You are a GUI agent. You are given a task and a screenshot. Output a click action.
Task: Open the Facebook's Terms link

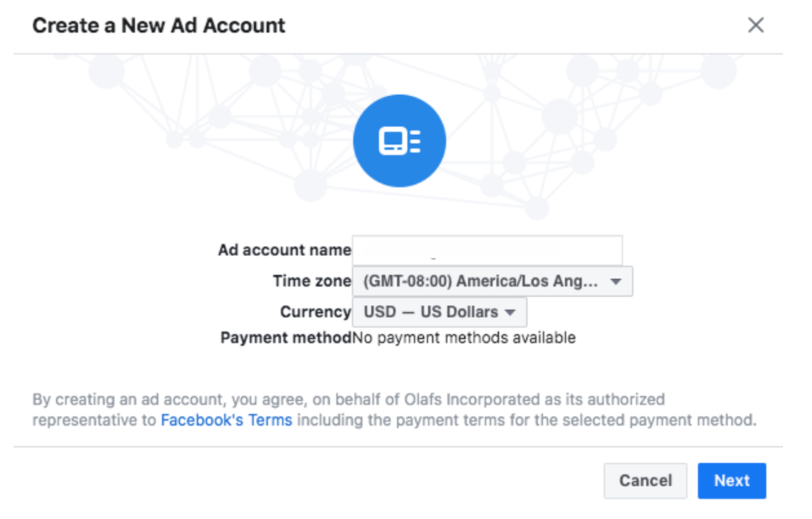point(227,420)
